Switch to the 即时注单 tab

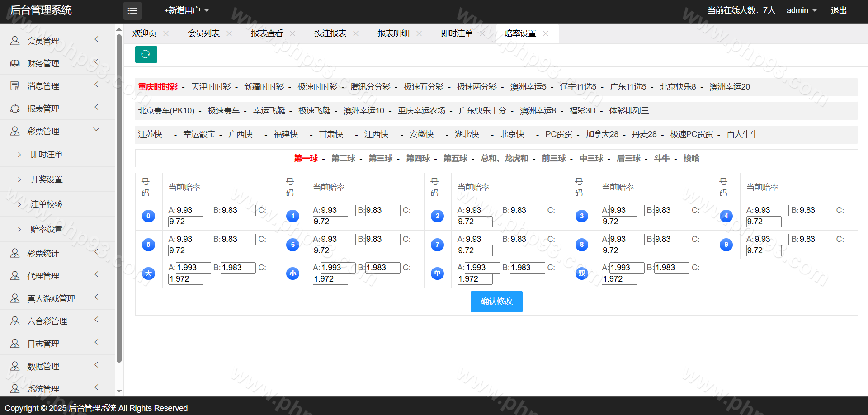point(457,33)
